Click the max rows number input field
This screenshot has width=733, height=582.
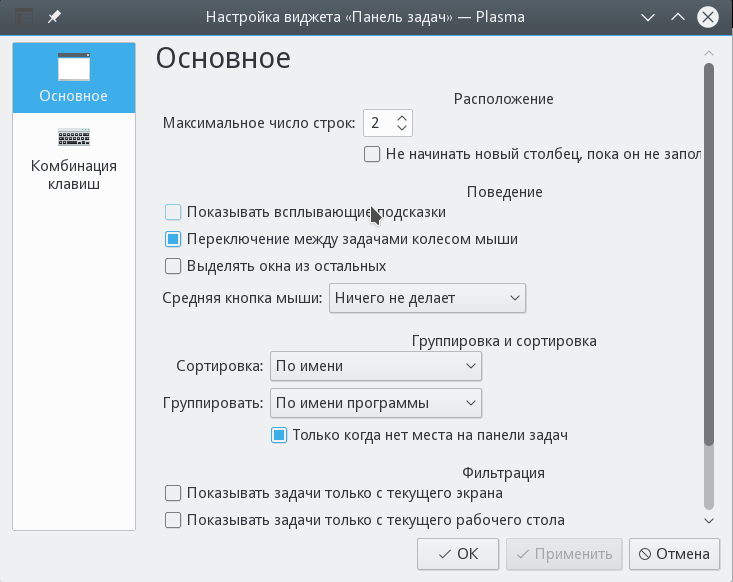click(378, 123)
